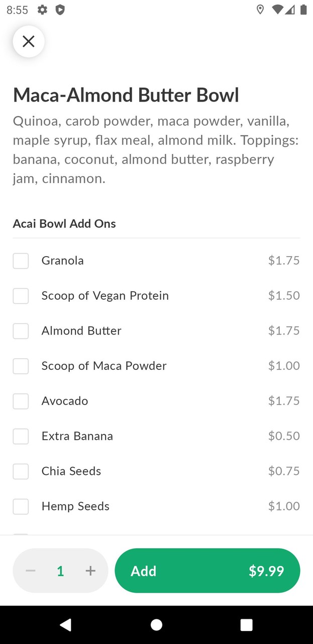Tap the Android back navigation icon
Viewport: 313px width, 644px height.
(x=65, y=624)
